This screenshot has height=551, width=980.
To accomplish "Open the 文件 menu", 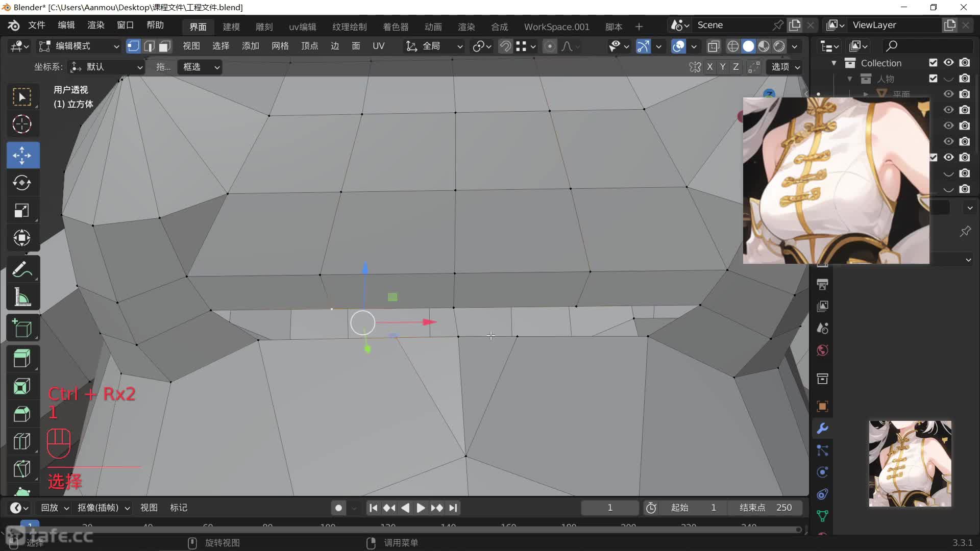I will pos(37,25).
